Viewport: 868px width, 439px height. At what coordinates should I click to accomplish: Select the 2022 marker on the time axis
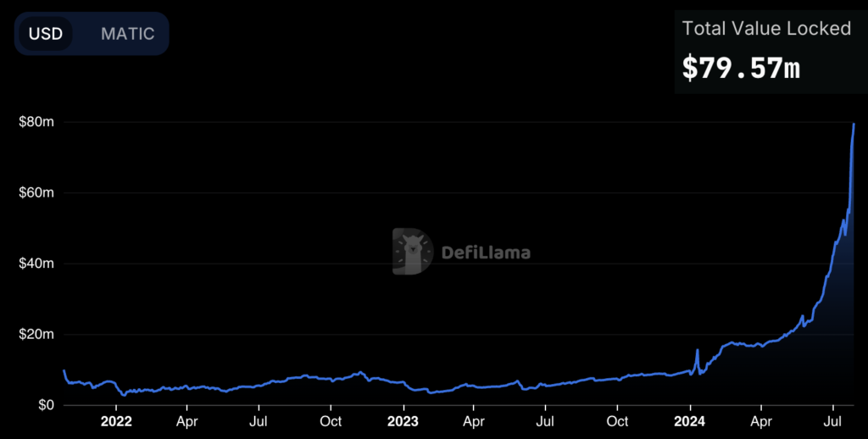pos(115,420)
